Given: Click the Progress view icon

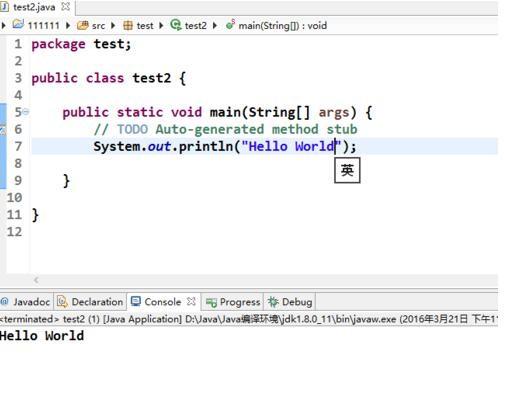Looking at the screenshot, I should click(211, 302).
